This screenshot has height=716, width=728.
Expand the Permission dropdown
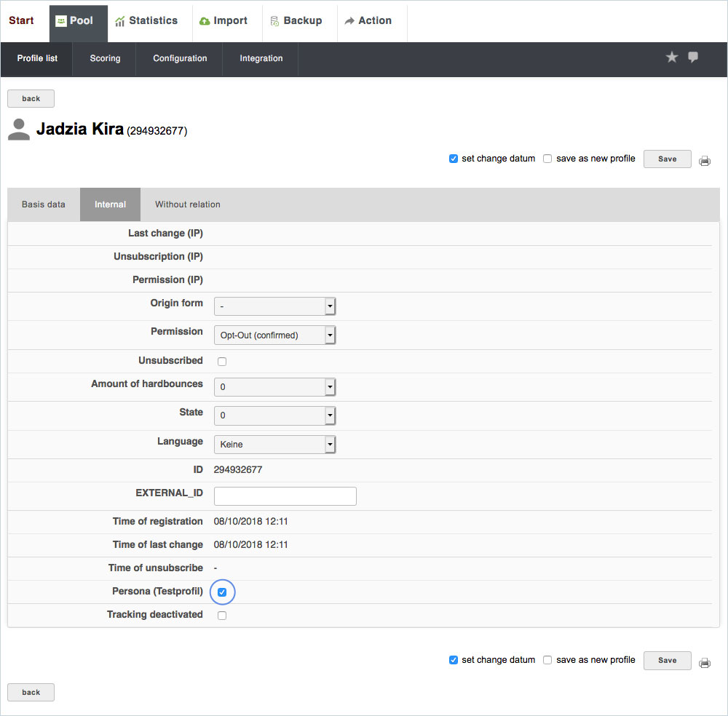(274, 335)
